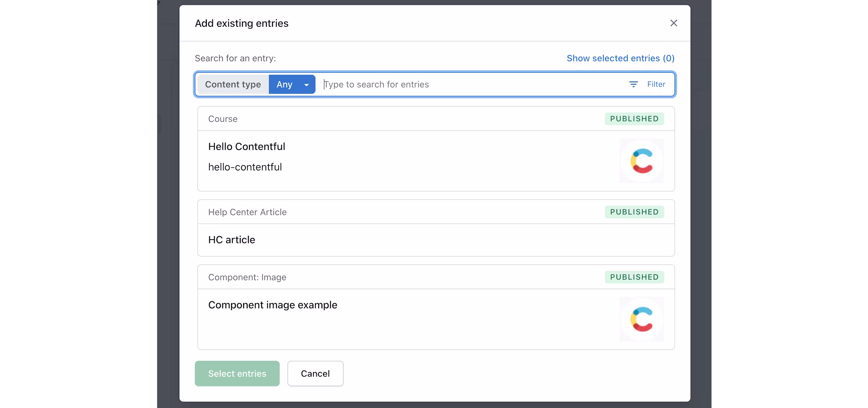The width and height of the screenshot is (868, 408).
Task: Open the Any content type dropdown
Action: click(x=292, y=84)
